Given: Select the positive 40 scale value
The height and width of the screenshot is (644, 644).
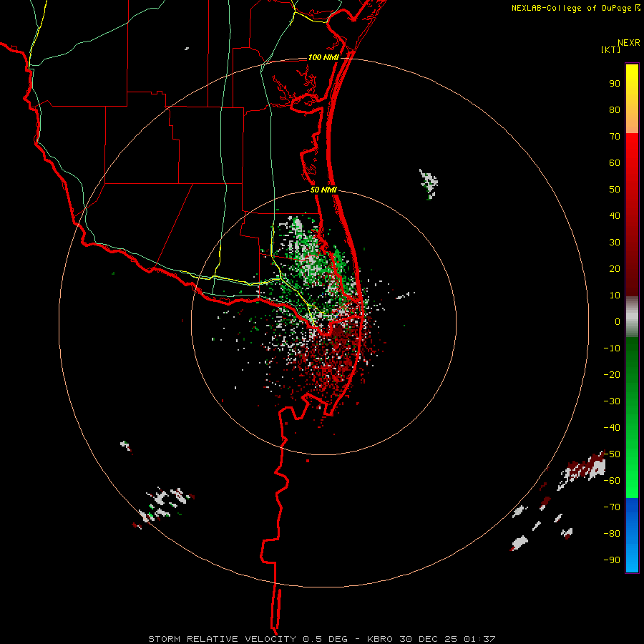Looking at the screenshot, I should (x=615, y=215).
